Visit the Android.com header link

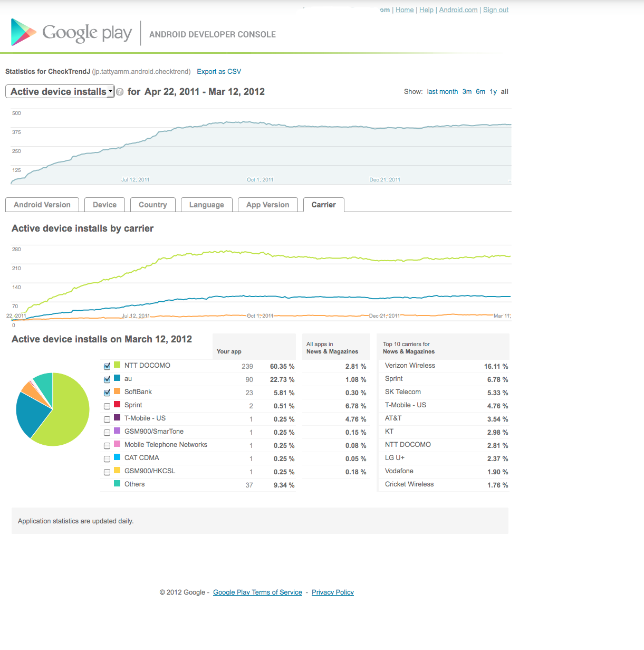pos(458,10)
